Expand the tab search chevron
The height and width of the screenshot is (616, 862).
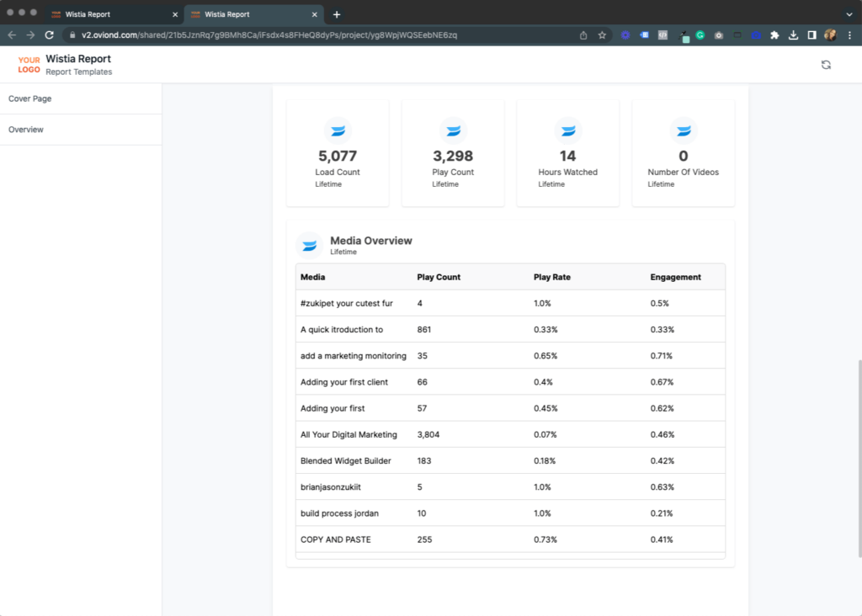pyautogui.click(x=849, y=14)
